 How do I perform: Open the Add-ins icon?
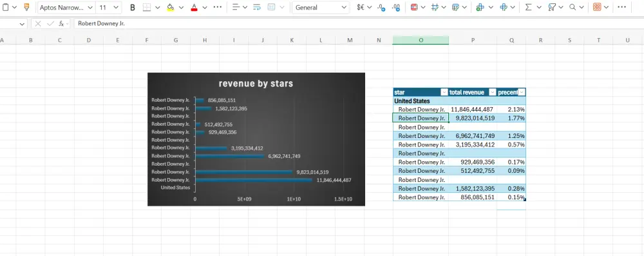[x=597, y=7]
